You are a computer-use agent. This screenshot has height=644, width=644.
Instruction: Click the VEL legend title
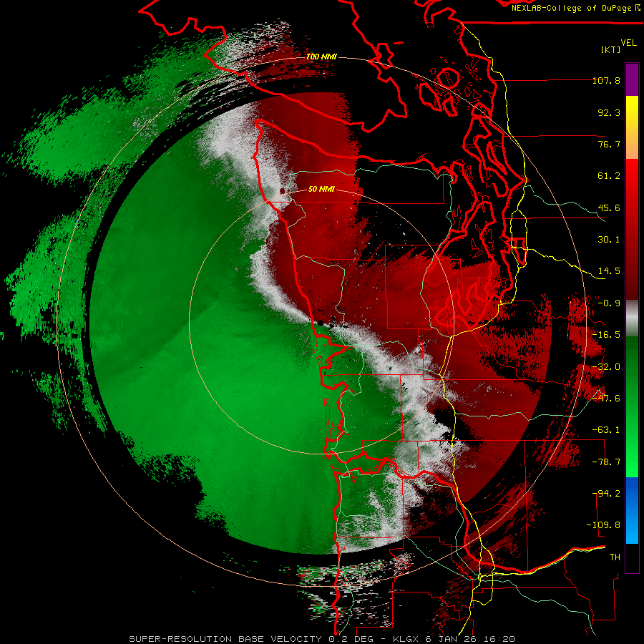point(628,43)
